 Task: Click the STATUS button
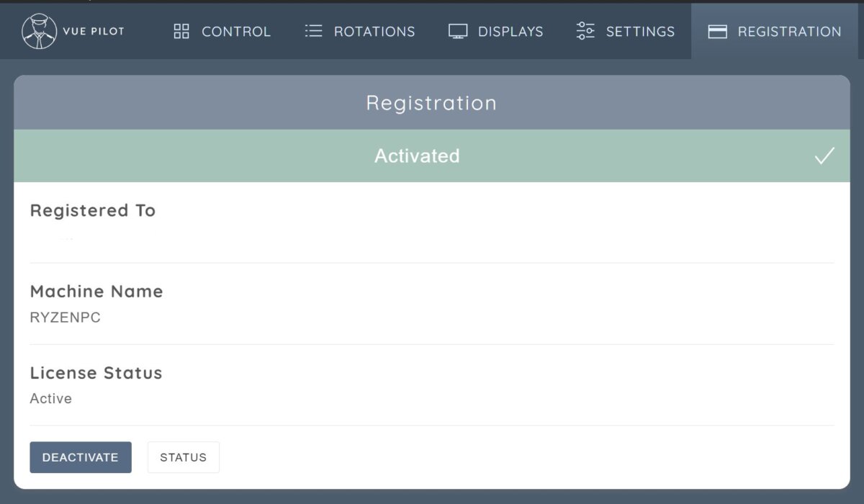184,456
